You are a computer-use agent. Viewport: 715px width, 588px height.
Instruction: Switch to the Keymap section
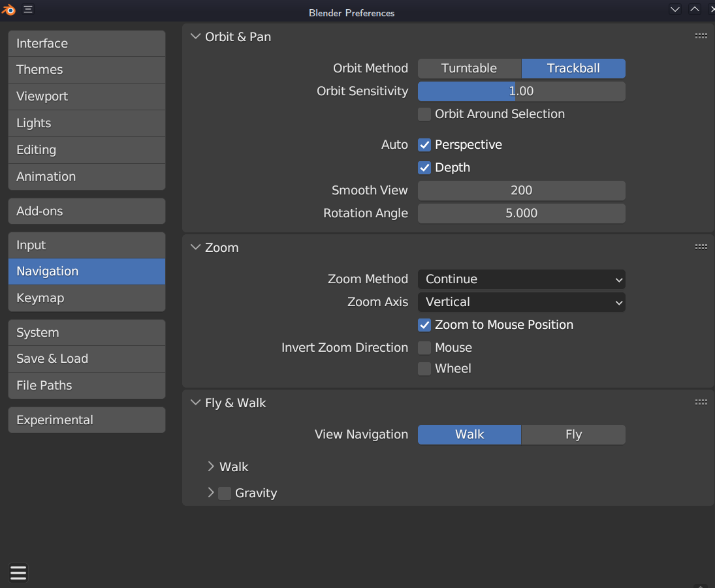[86, 298]
